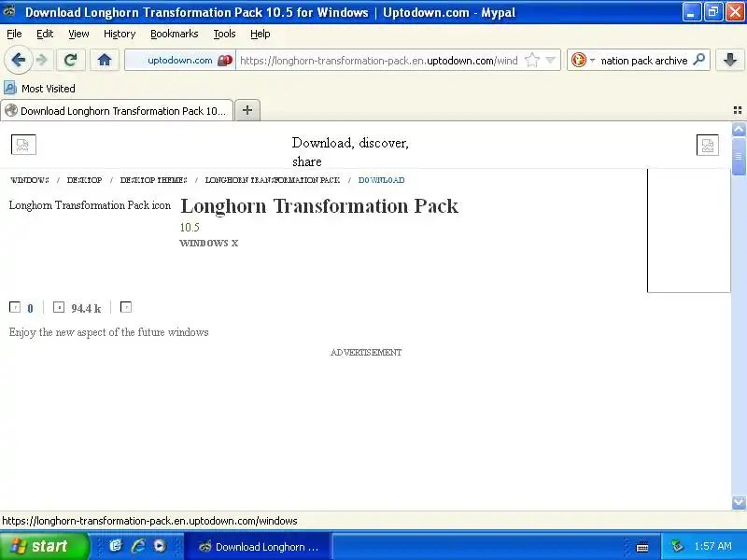Screen dimensions: 747x560
Task: Click the uptodown.com site identity button
Action: point(179,61)
